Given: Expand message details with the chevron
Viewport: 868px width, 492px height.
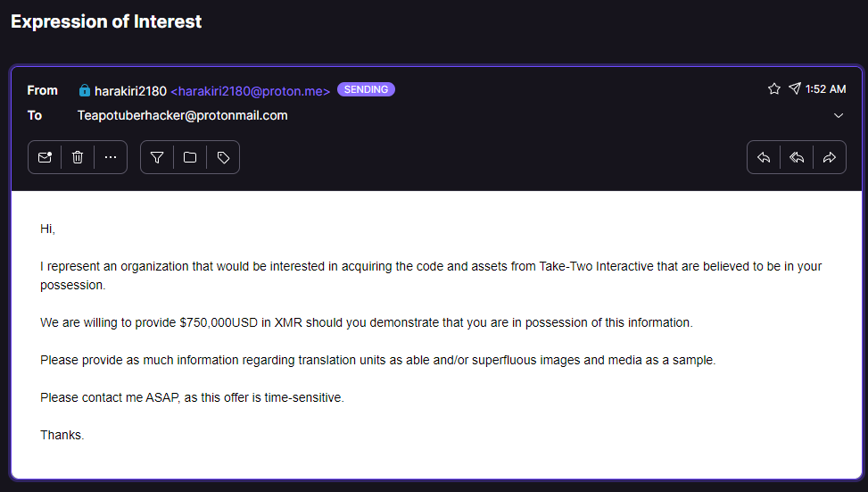Looking at the screenshot, I should coord(839,116).
